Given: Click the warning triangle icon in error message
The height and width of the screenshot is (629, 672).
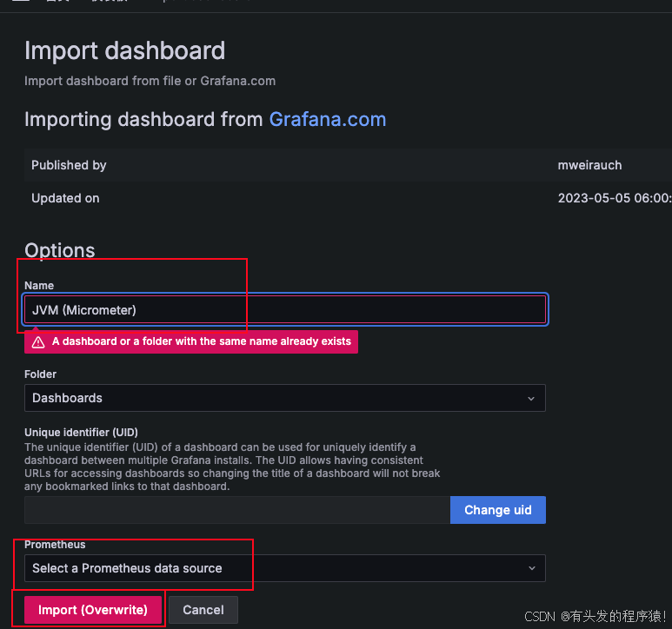Looking at the screenshot, I should 38,341.
